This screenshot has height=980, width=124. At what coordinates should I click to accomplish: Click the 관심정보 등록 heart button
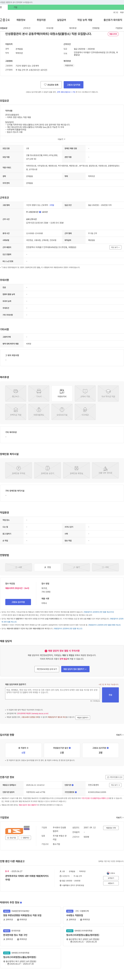51,85
